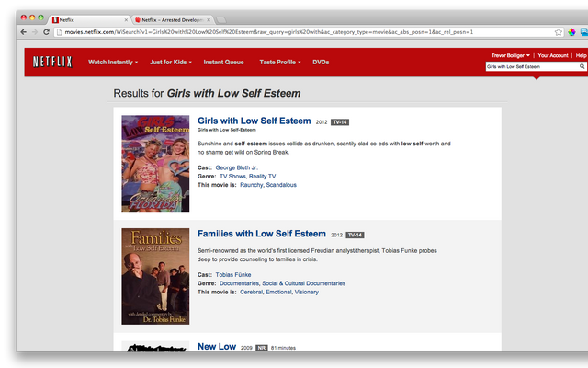This screenshot has height=368, width=588.
Task: Open the colorful wheel extension icon
Action: point(571,32)
